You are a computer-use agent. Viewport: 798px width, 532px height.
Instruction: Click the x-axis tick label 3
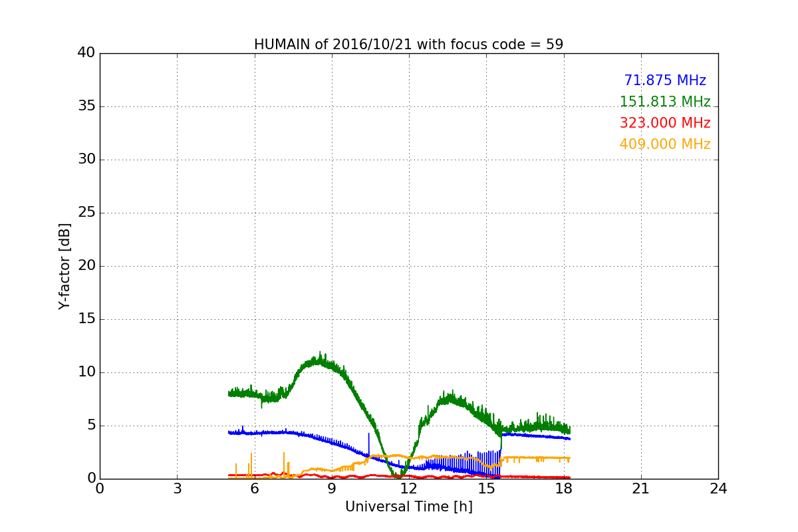pyautogui.click(x=177, y=488)
